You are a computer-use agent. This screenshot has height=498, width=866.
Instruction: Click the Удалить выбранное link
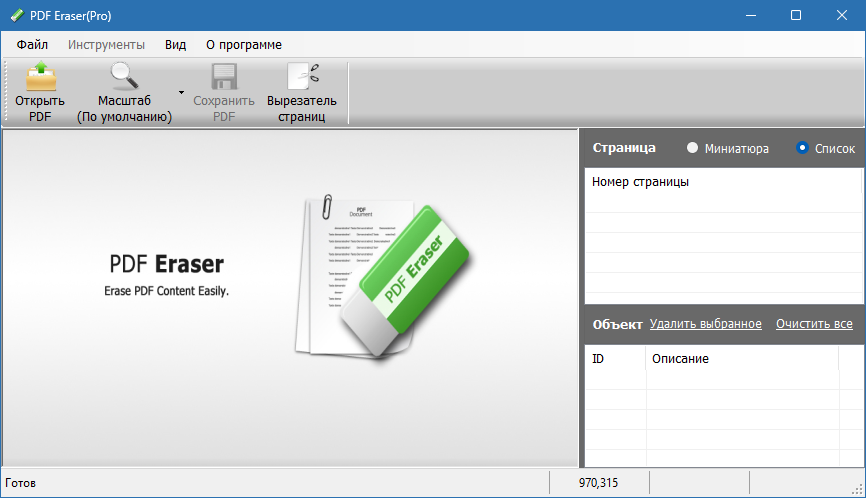(x=705, y=324)
